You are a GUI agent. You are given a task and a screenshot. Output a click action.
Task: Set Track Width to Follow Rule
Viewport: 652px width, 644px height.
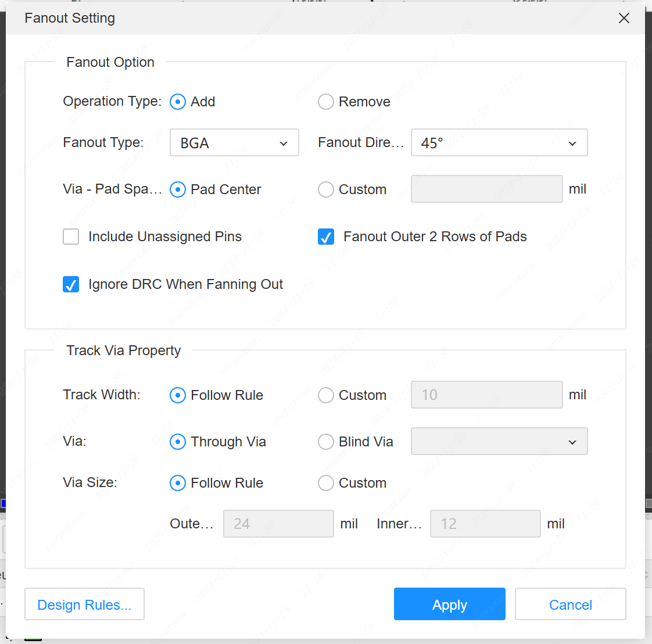(178, 395)
